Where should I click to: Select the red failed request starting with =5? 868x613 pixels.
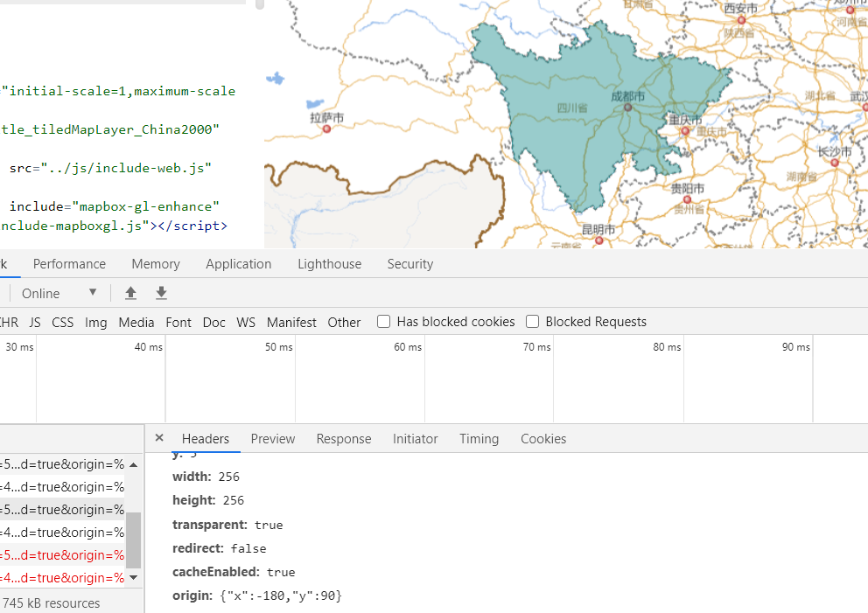coord(62,555)
